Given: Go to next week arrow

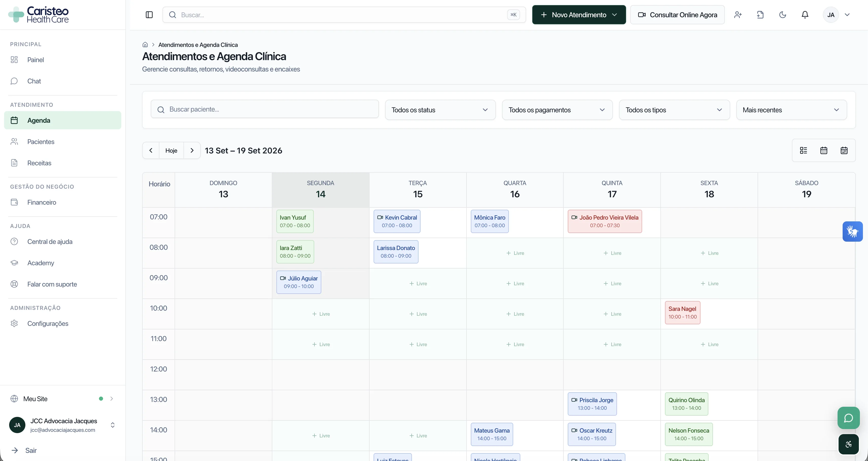Looking at the screenshot, I should coord(192,151).
